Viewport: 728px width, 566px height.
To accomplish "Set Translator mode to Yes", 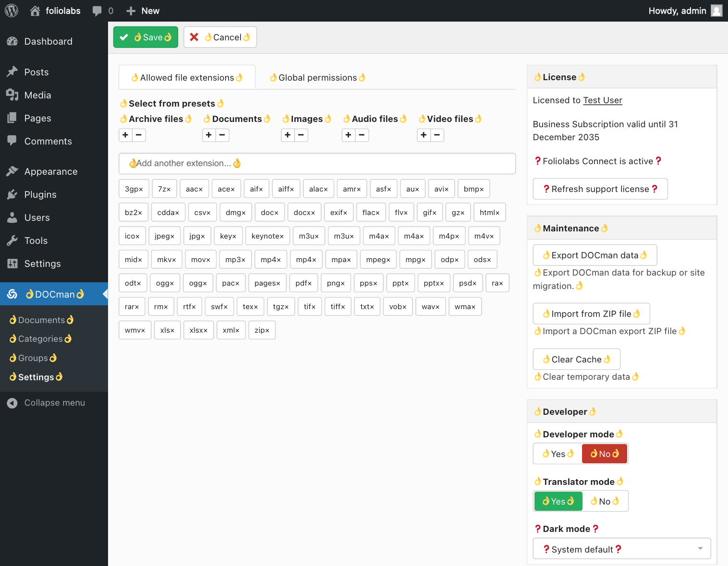I will [558, 501].
